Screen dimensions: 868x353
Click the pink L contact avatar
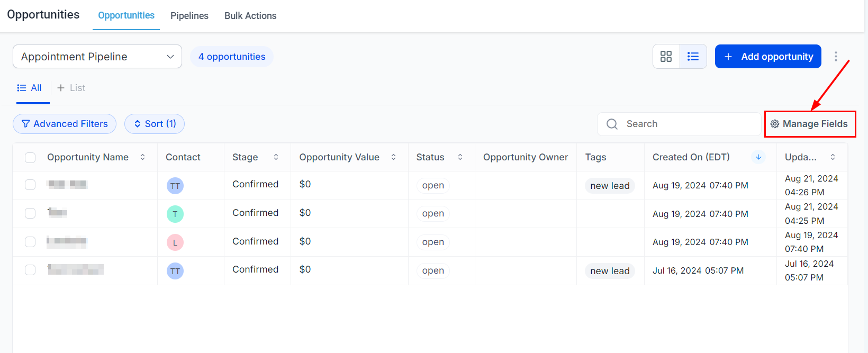click(175, 242)
